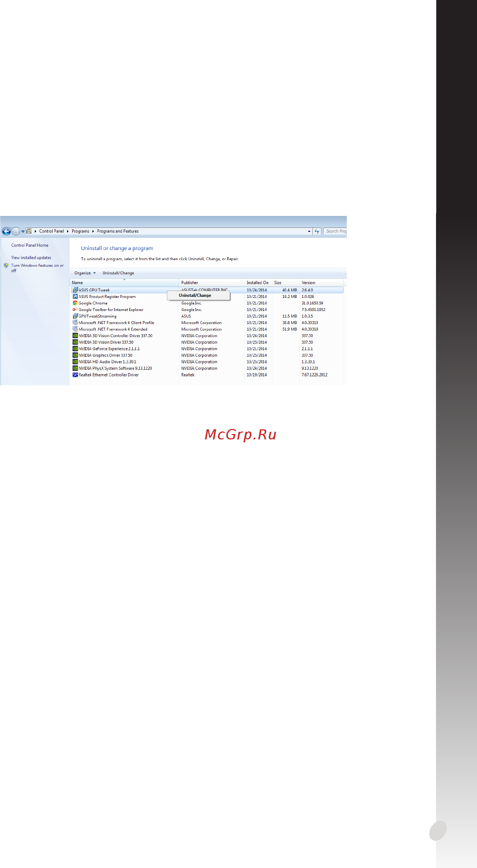Expand the address bar history dropdown arrow

pyautogui.click(x=309, y=231)
